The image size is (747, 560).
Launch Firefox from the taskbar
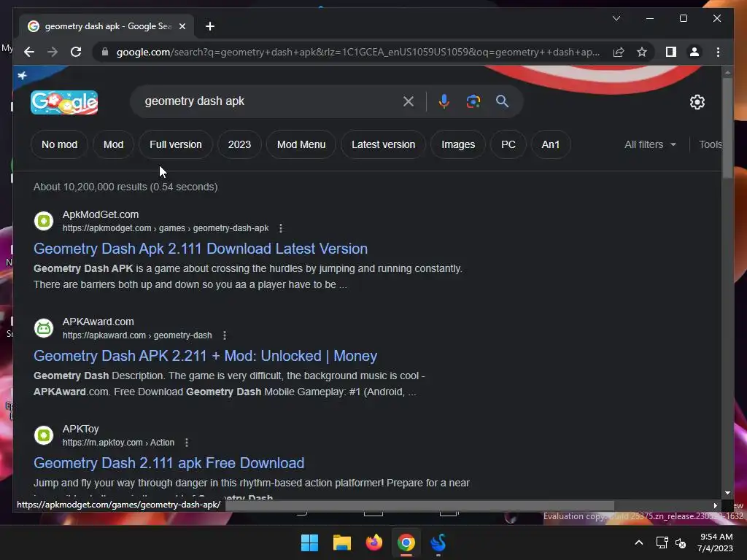coord(374,542)
